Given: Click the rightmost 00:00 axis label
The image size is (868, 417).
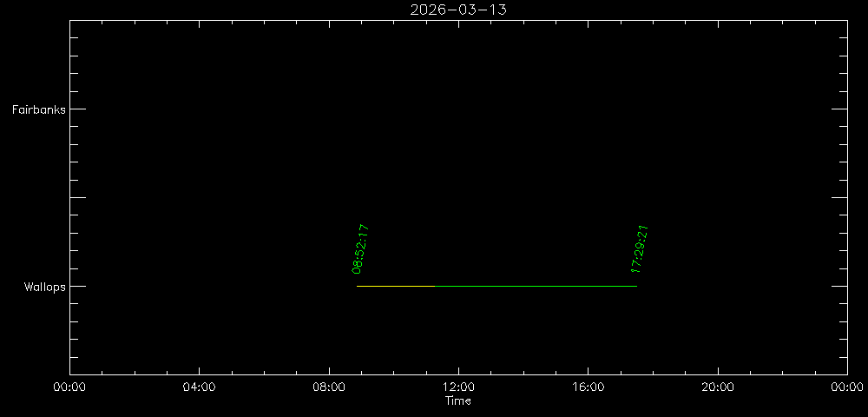Looking at the screenshot, I should coord(846,388).
